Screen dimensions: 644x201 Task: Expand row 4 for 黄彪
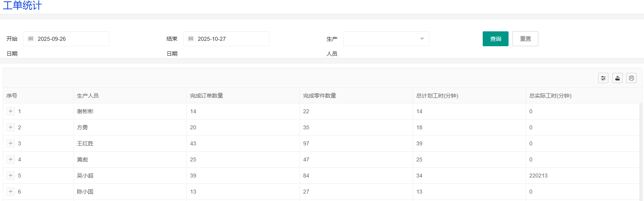(x=11, y=159)
